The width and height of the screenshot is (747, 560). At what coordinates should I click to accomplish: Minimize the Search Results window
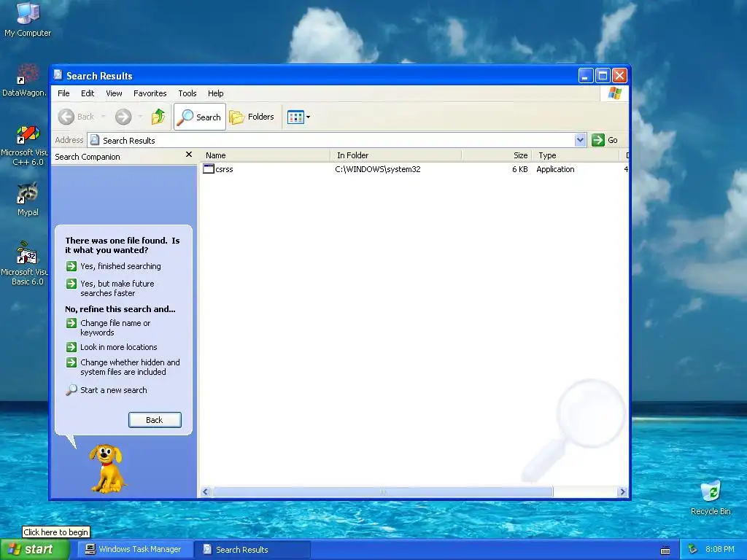586,76
